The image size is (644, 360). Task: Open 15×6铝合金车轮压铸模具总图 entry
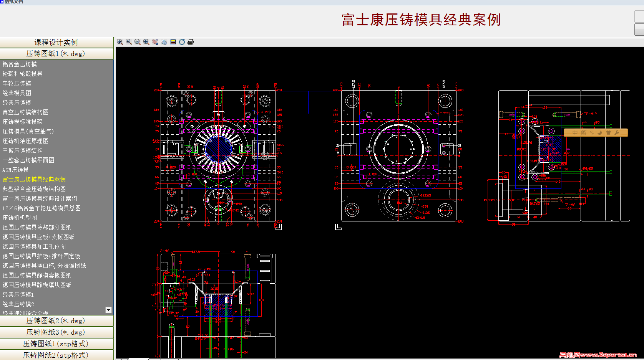(x=41, y=208)
